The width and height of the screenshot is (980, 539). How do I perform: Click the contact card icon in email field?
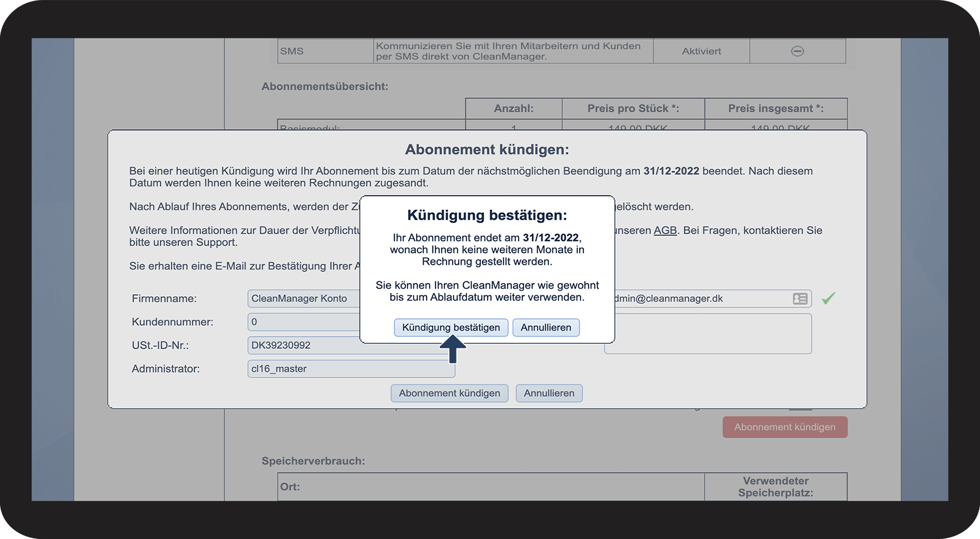(x=800, y=299)
